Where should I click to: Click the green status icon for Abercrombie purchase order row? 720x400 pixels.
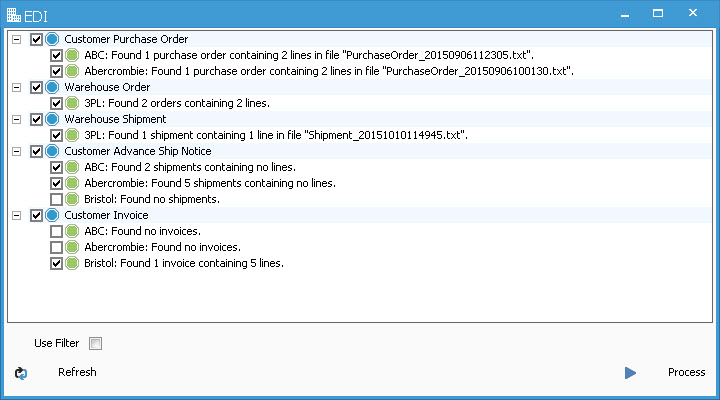click(72, 71)
